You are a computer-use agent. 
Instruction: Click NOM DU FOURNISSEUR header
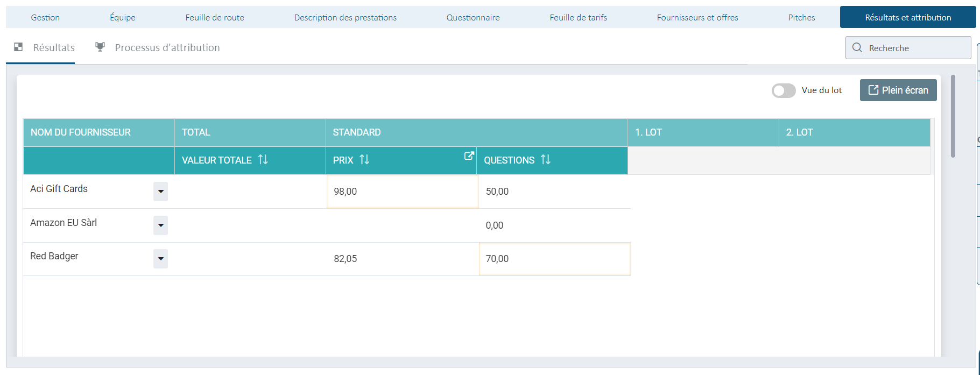coord(98,132)
